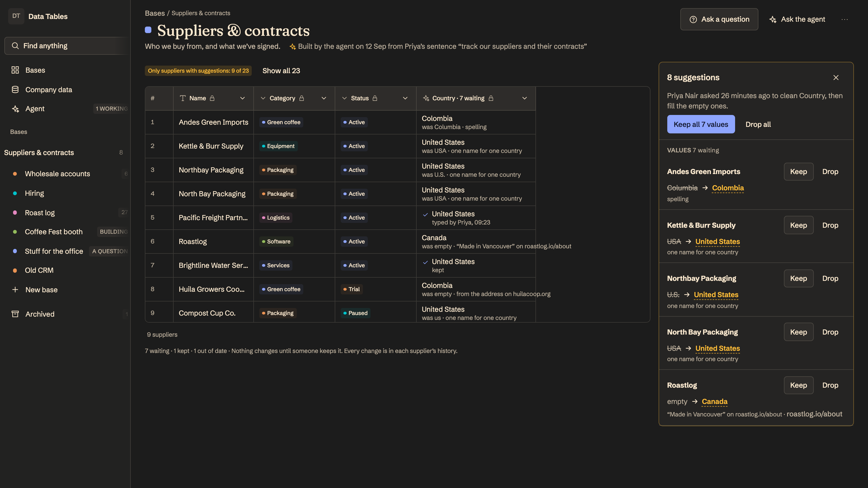Click the search magnifier icon
The image size is (868, 488).
[x=15, y=46]
